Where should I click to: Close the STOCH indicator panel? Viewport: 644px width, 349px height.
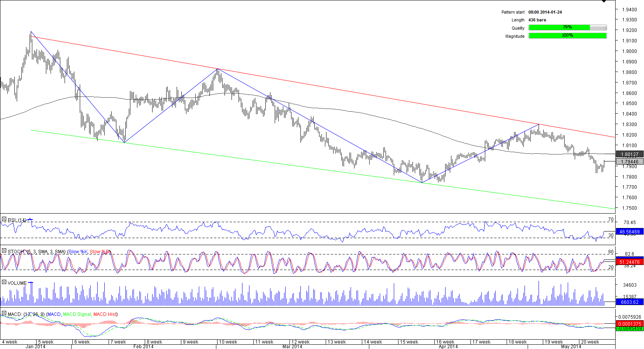pos(4,251)
